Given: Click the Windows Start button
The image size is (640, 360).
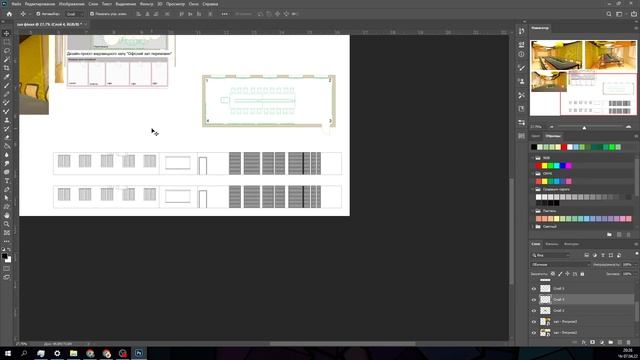Looking at the screenshot, I should 7,353.
